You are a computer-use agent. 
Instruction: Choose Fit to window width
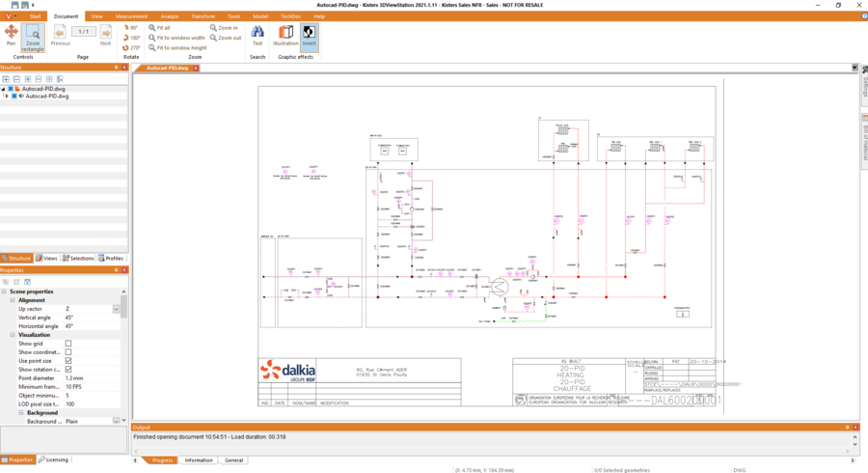click(176, 38)
